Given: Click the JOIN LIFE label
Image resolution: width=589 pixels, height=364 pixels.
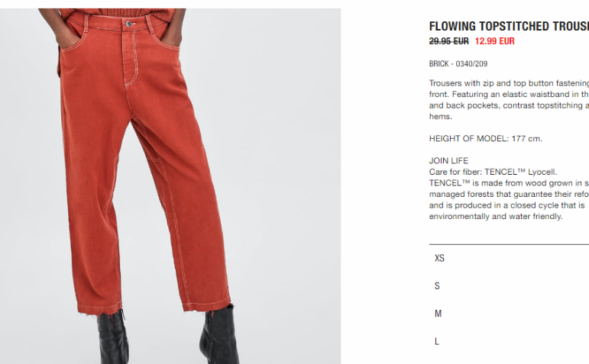Looking at the screenshot, I should coord(448,160).
